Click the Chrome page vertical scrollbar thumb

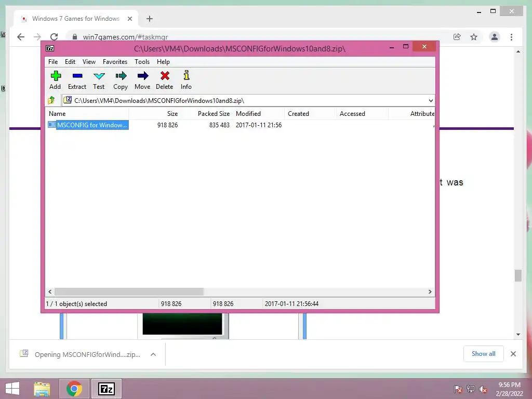(518, 275)
